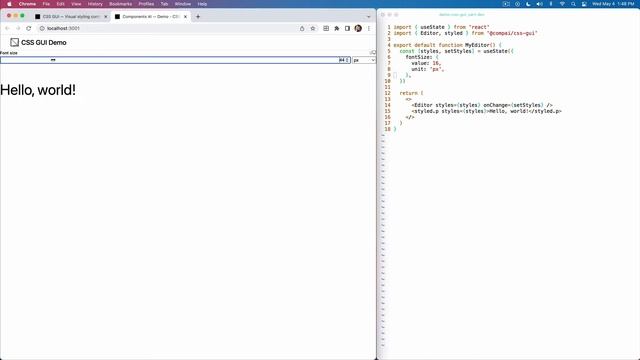Open the Edit menu

pos(60,4)
